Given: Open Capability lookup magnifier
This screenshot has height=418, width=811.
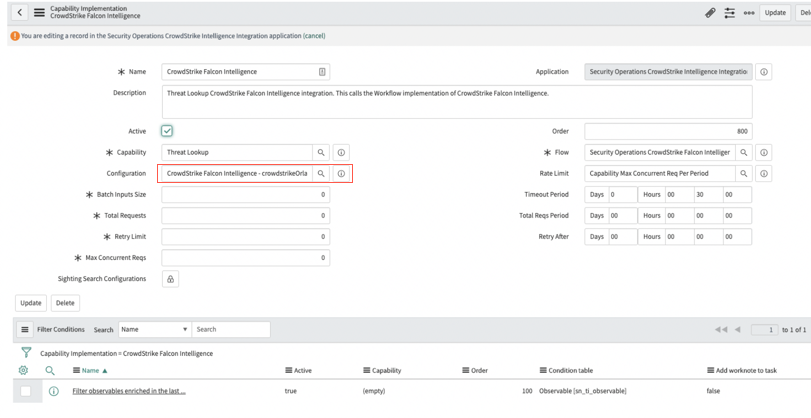Looking at the screenshot, I should click(321, 153).
